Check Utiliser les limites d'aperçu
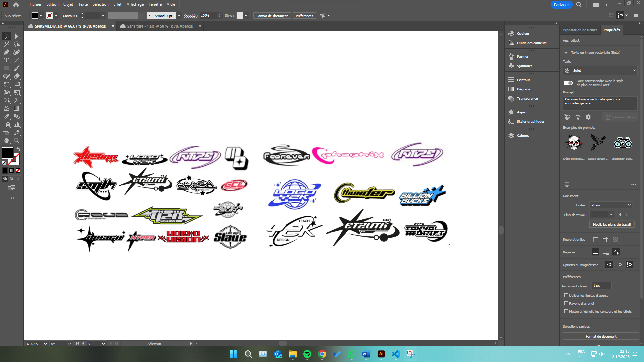644x362 pixels. pyautogui.click(x=566, y=295)
